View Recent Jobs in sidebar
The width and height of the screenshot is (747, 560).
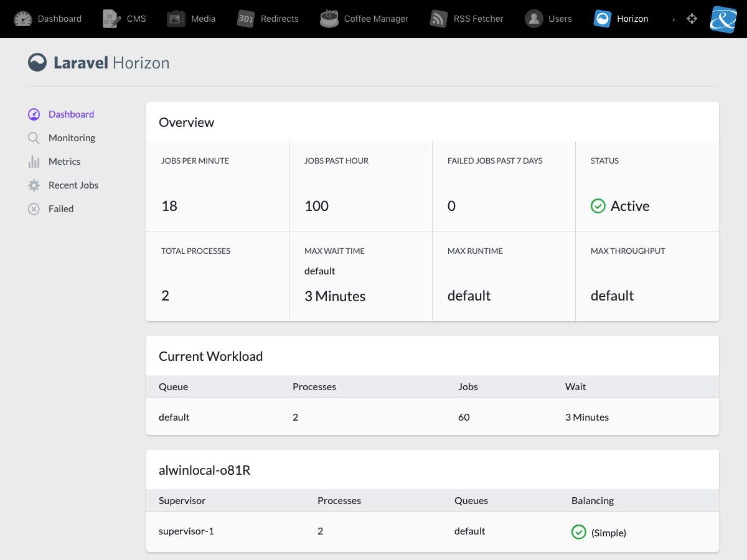coord(73,185)
